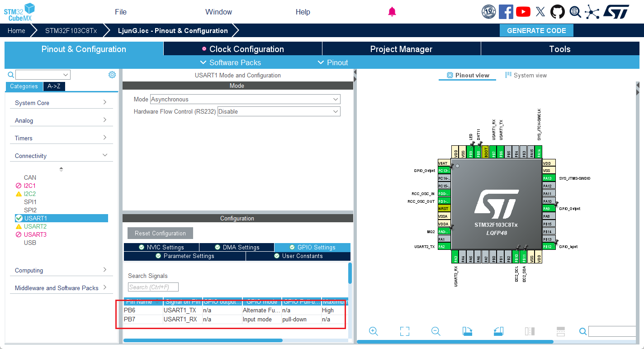The width and height of the screenshot is (644, 349).
Task: Zoom in on the pinout view
Action: click(374, 331)
